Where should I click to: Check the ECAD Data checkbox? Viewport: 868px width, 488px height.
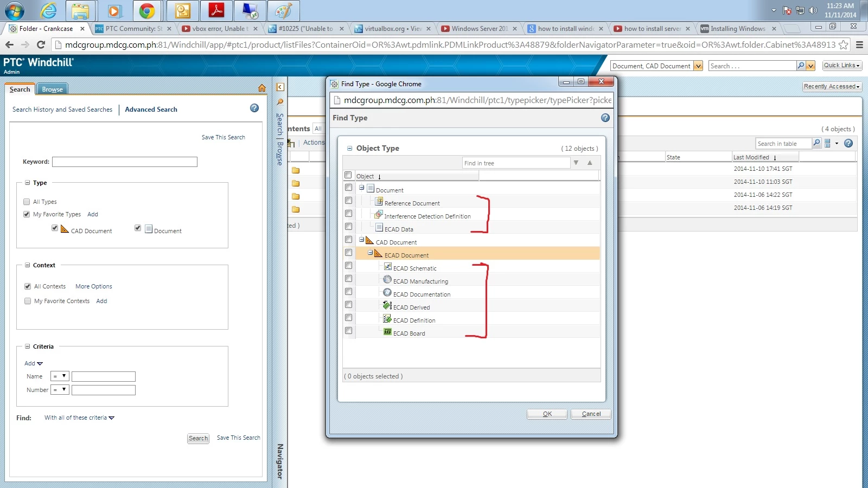pyautogui.click(x=349, y=227)
